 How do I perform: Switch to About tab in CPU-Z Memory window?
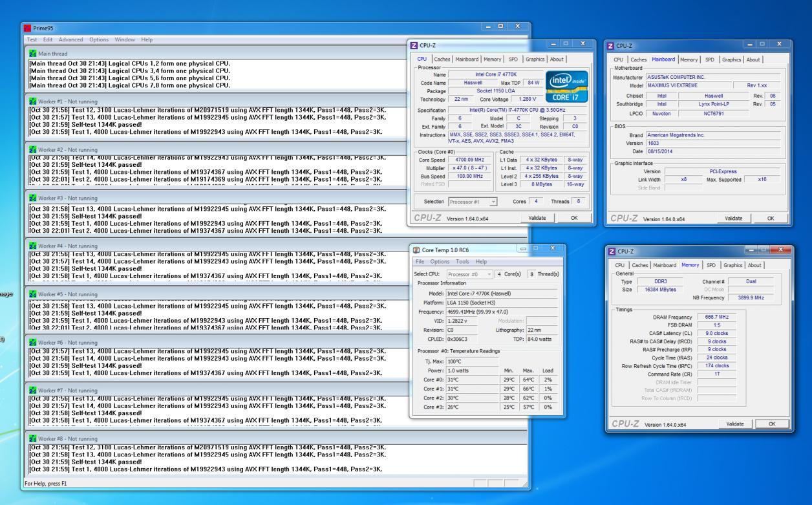tap(754, 265)
